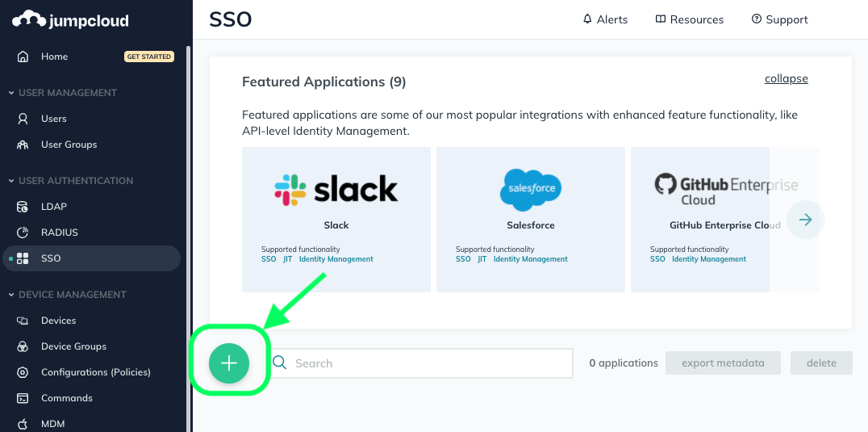Click the SSO grid icon
Viewport: 868px width, 432px height.
click(23, 258)
